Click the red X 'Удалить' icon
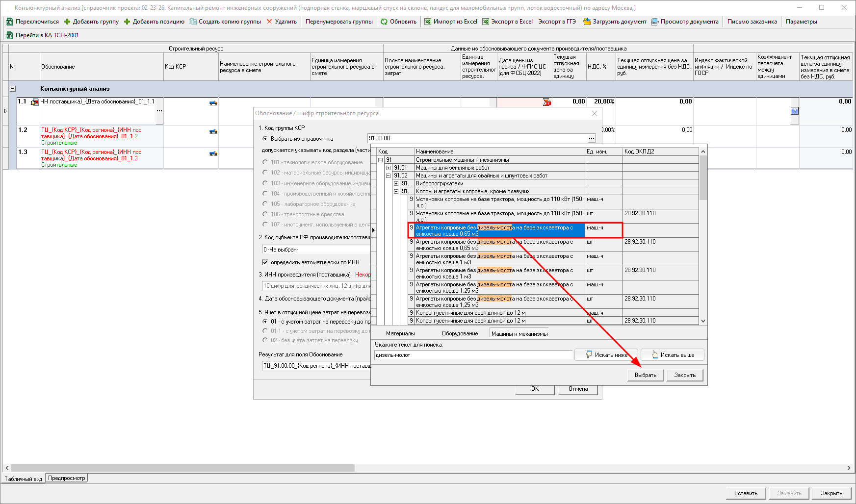 coord(269,22)
